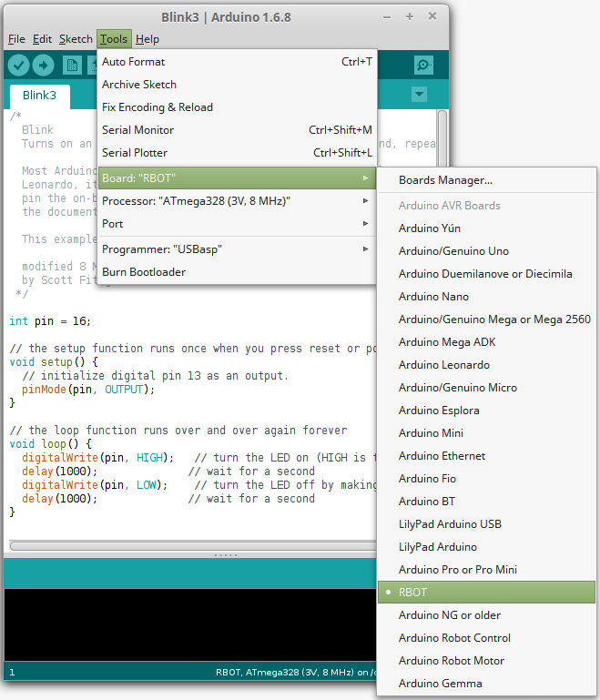
Task: Select Arduino Pro or Pro Mini board
Action: coord(486,570)
